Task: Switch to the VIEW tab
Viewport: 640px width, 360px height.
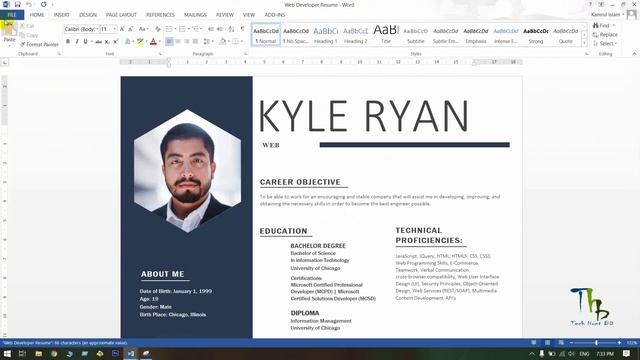Action: [x=249, y=15]
